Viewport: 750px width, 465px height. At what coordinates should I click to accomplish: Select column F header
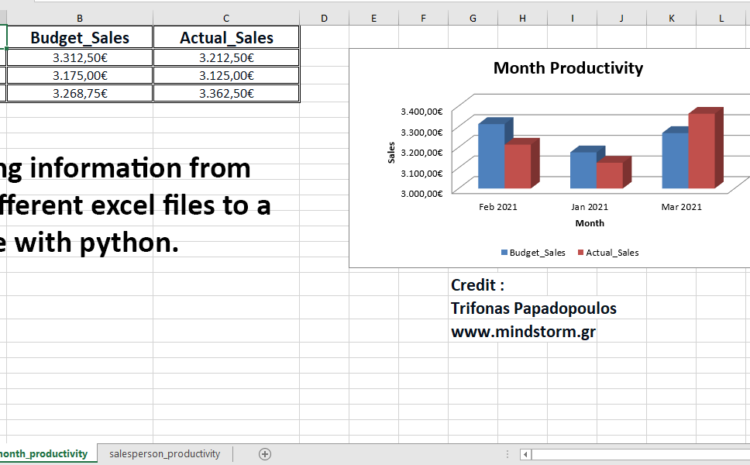click(423, 18)
